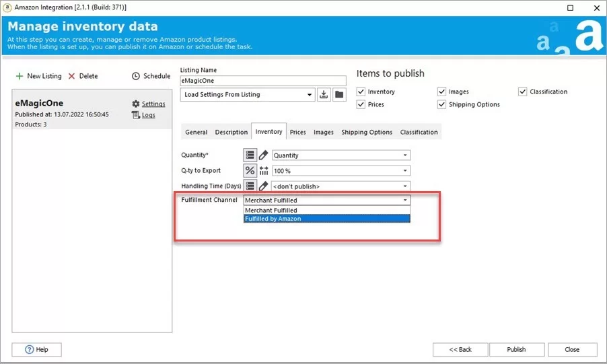Click the Quantity database field icon
The image size is (607, 364).
pyautogui.click(x=250, y=155)
